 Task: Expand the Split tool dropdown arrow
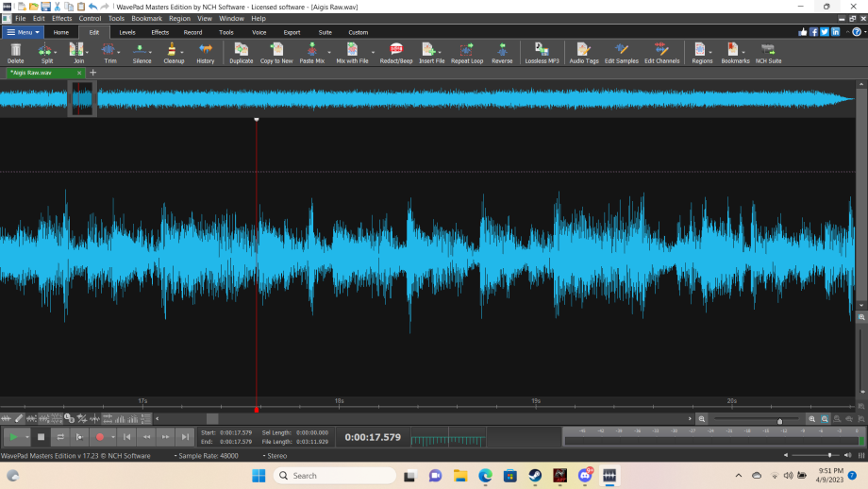pyautogui.click(x=56, y=53)
